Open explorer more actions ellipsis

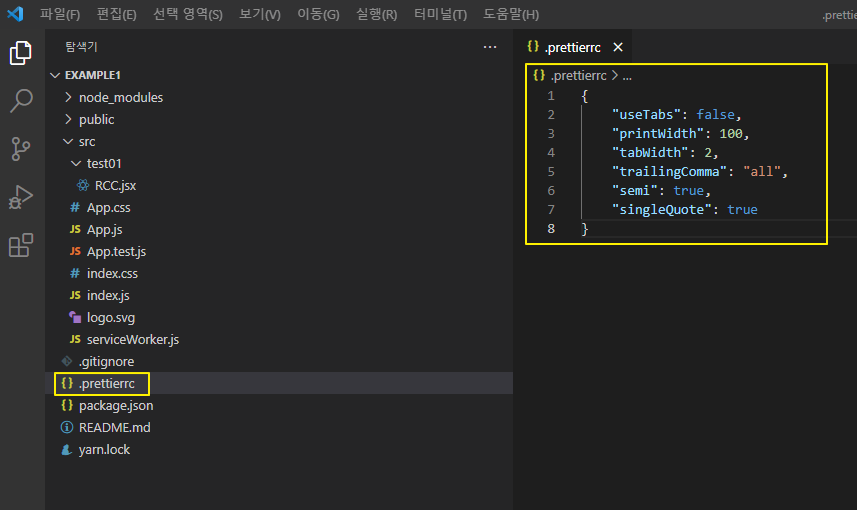pos(490,47)
